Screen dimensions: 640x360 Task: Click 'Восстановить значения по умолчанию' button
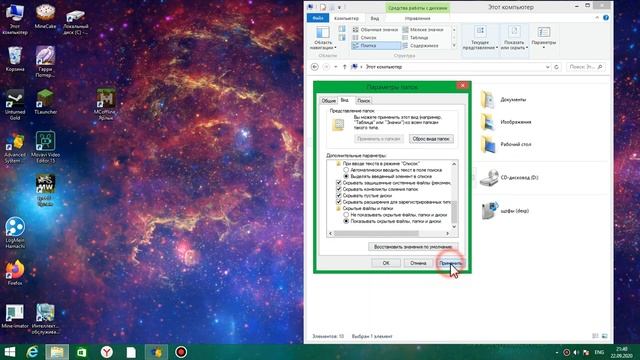coord(413,247)
